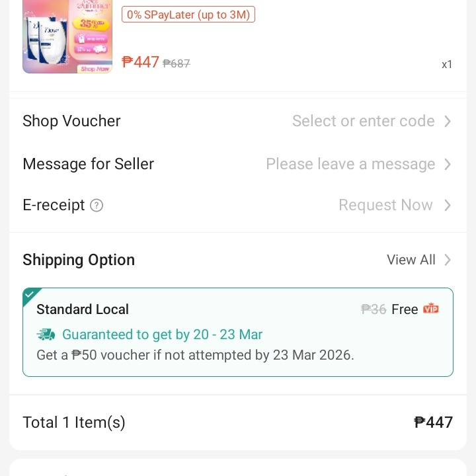Select the Standard Local shipping name
Viewport: 476px width, 476px height.
83,309
